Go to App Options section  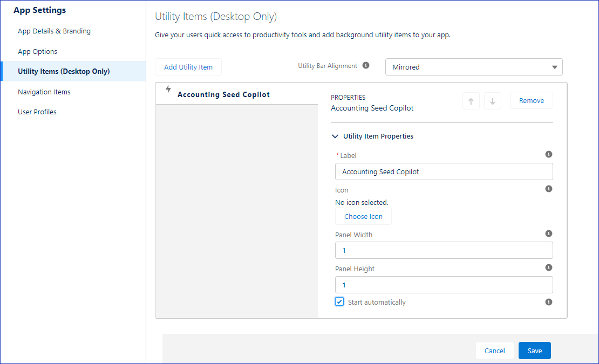[37, 52]
